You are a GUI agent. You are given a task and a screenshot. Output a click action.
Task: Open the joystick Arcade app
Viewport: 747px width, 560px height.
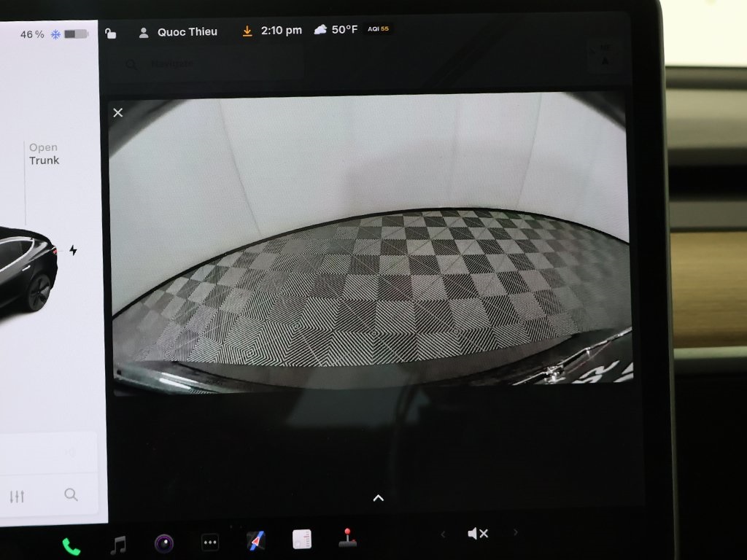[x=348, y=538]
